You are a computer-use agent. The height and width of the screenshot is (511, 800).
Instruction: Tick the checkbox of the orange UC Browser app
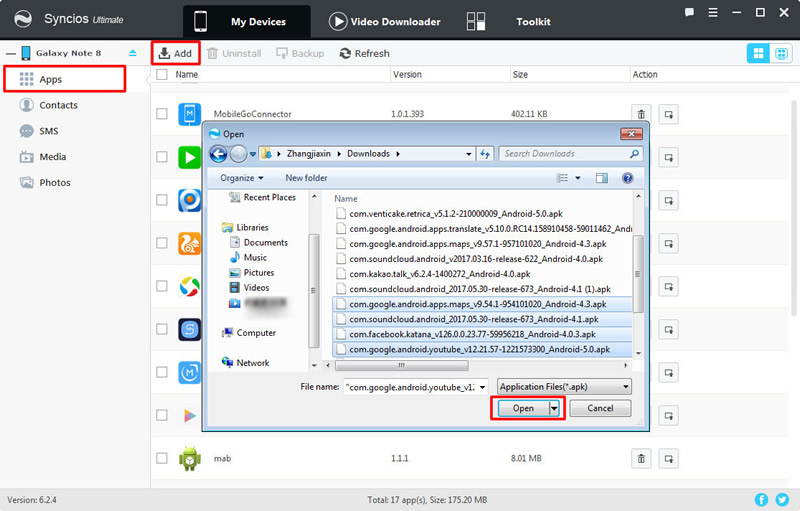click(x=162, y=243)
